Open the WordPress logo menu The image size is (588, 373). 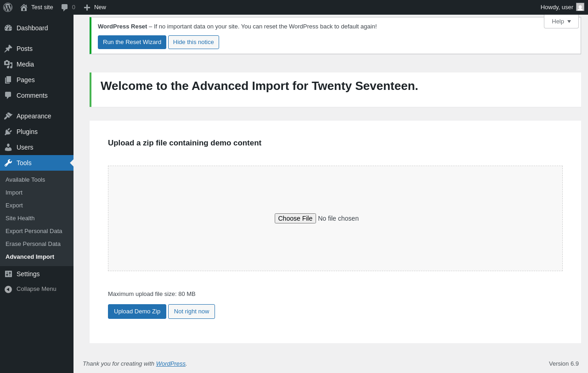8,7
